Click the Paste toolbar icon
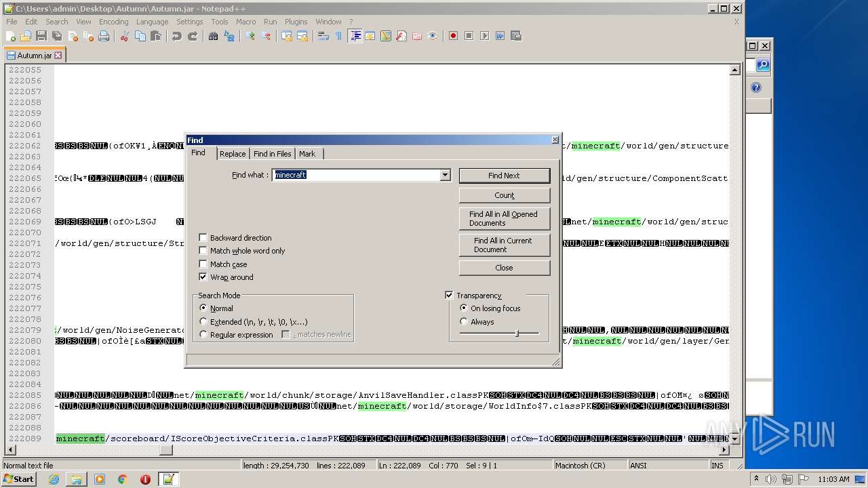Image resolution: width=868 pixels, height=488 pixels. point(156,36)
